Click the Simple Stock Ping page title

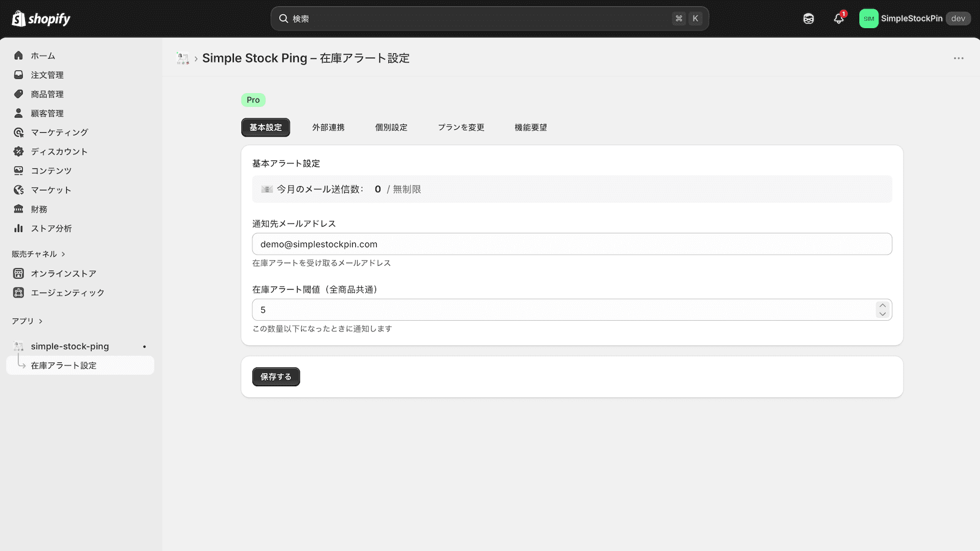(x=306, y=58)
